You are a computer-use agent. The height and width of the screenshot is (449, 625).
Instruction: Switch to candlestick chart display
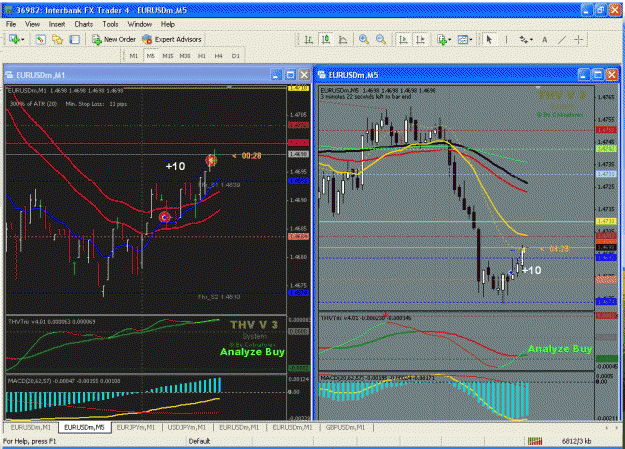[x=326, y=39]
